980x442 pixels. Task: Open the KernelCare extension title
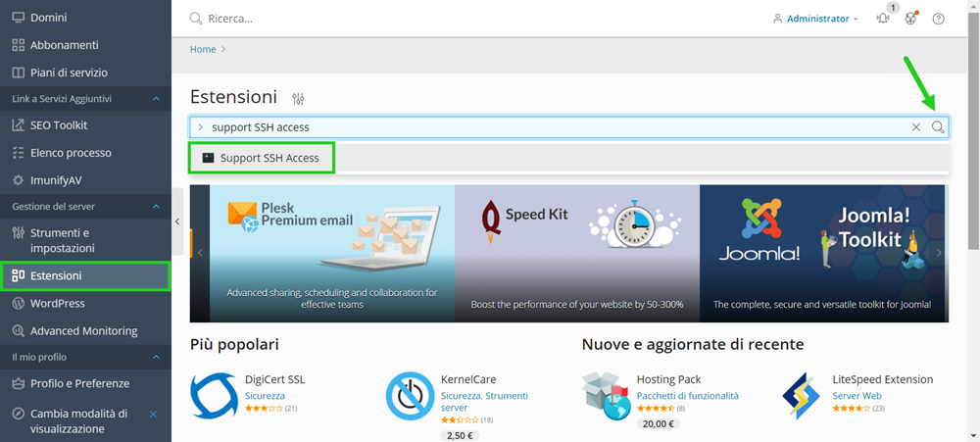[x=468, y=379]
